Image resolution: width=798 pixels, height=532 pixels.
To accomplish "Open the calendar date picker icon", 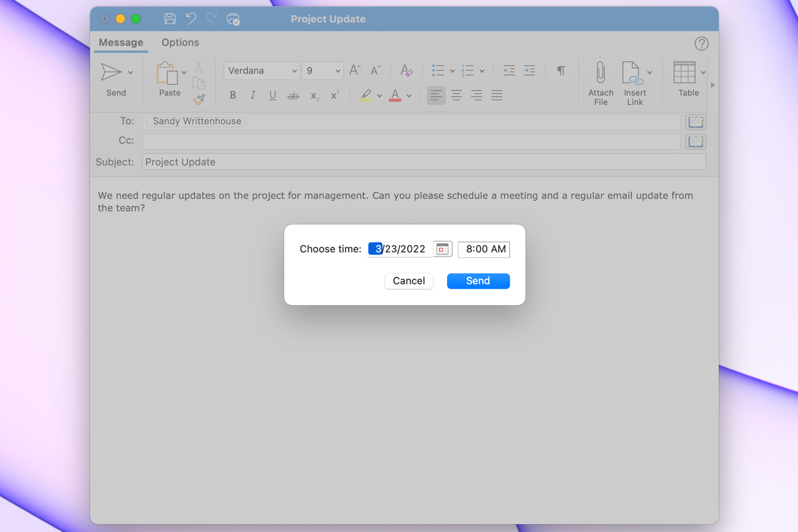I will tap(442, 249).
